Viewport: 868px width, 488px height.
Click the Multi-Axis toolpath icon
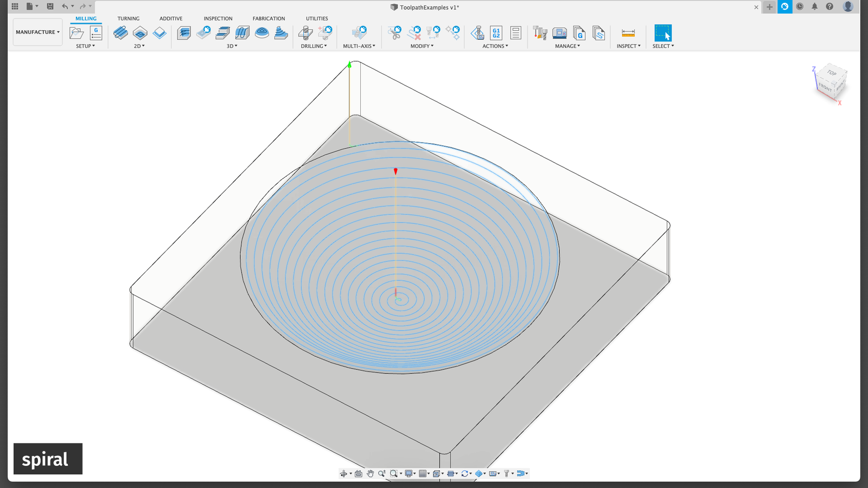[359, 33]
